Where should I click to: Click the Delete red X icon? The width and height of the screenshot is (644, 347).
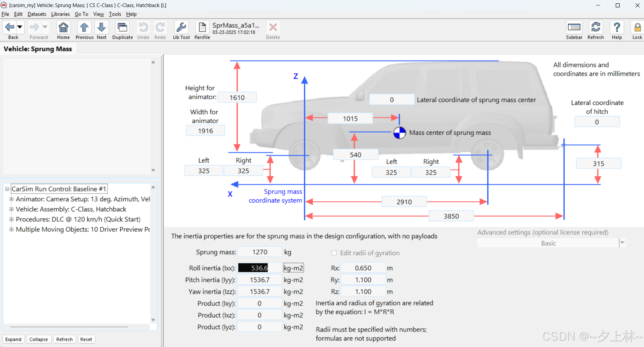[273, 27]
